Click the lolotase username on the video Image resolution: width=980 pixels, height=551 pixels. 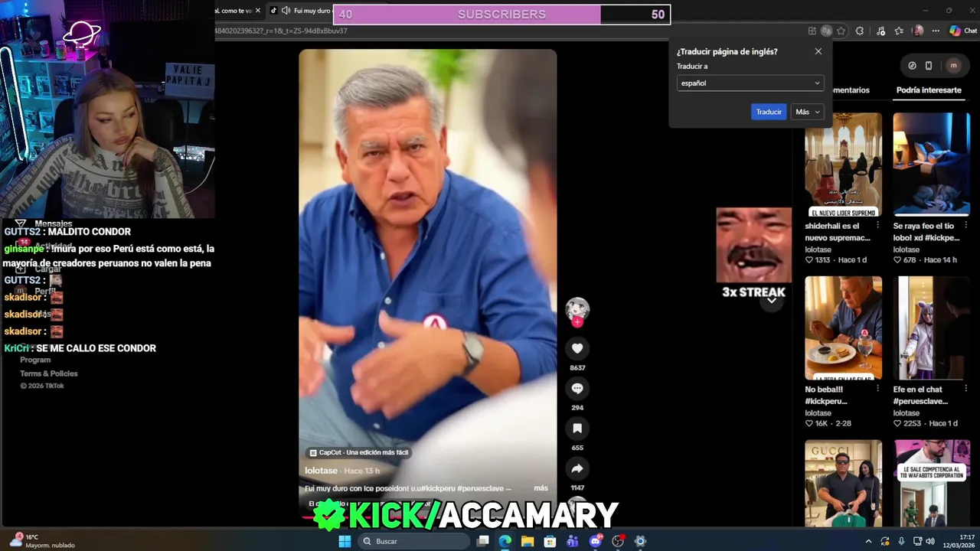321,471
